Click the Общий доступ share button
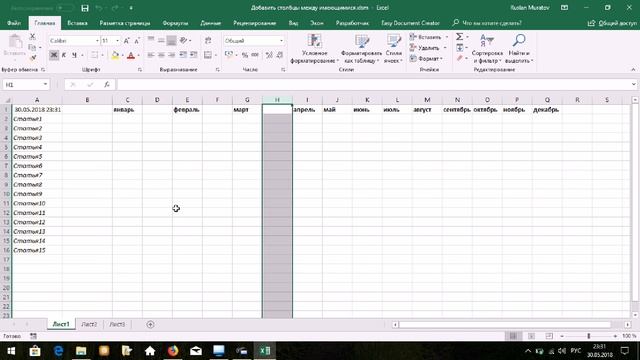Image resolution: width=640 pixels, height=360 pixels. (x=612, y=23)
